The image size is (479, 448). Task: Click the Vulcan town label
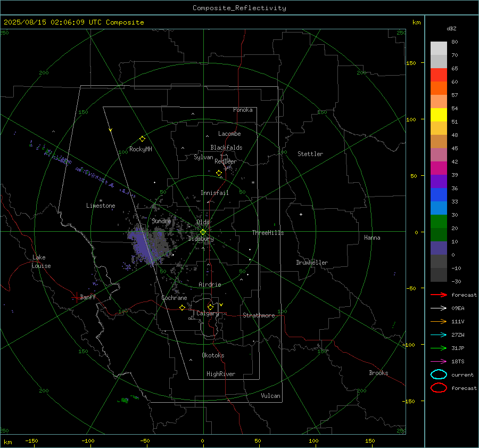point(270,396)
